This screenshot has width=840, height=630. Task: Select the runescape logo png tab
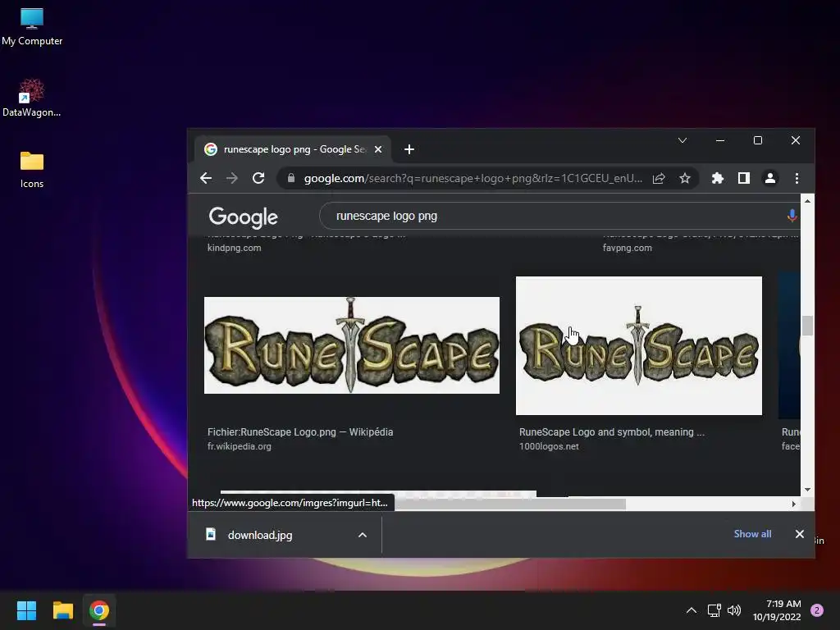pyautogui.click(x=293, y=149)
